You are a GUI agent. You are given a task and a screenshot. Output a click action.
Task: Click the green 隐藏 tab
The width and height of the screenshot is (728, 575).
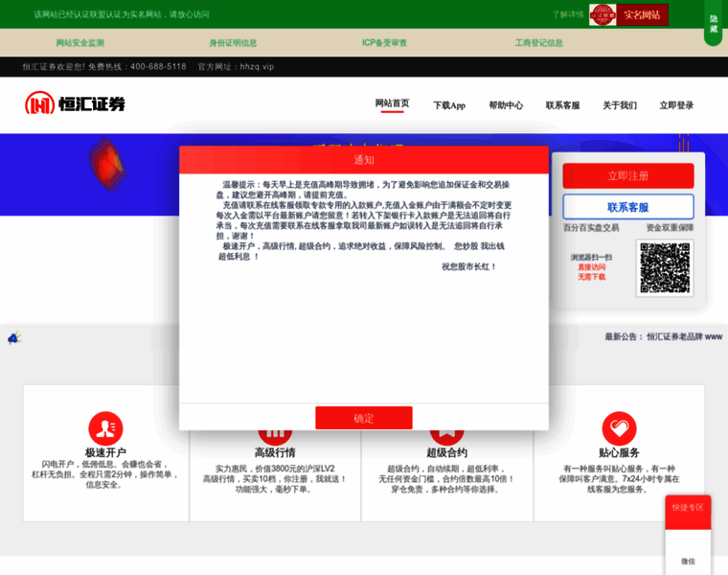[714, 23]
